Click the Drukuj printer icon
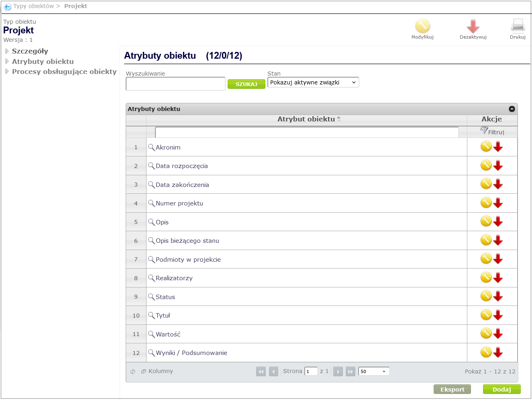Viewport: 532px width, 400px height. 518,26
